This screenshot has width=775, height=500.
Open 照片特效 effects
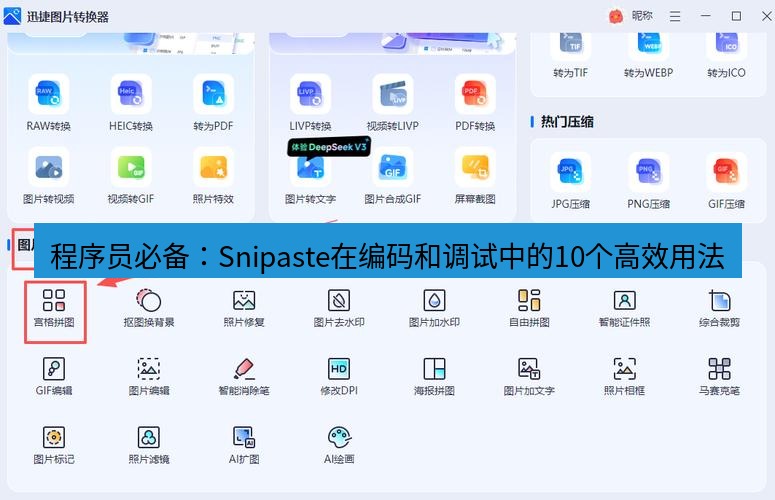coord(214,176)
